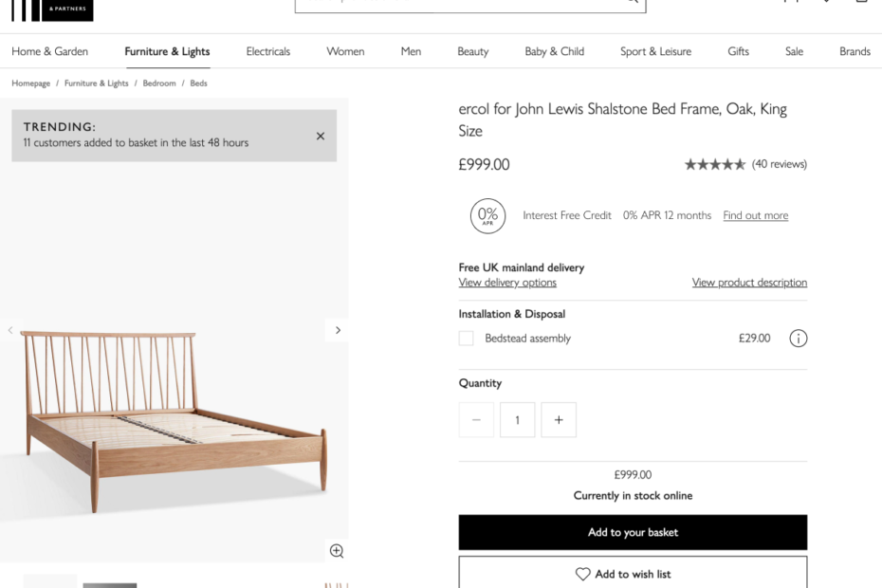This screenshot has width=882, height=588.
Task: Add to your basket
Action: click(633, 532)
